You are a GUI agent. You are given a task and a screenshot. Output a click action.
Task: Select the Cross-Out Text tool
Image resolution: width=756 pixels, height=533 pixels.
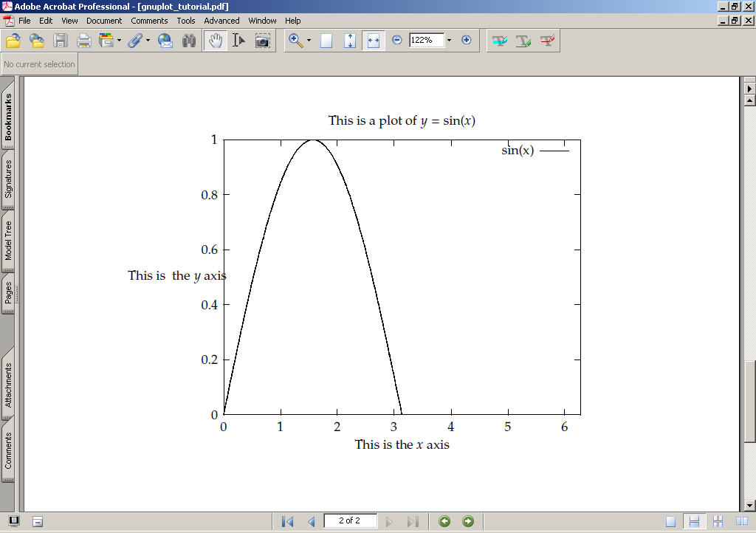click(547, 41)
